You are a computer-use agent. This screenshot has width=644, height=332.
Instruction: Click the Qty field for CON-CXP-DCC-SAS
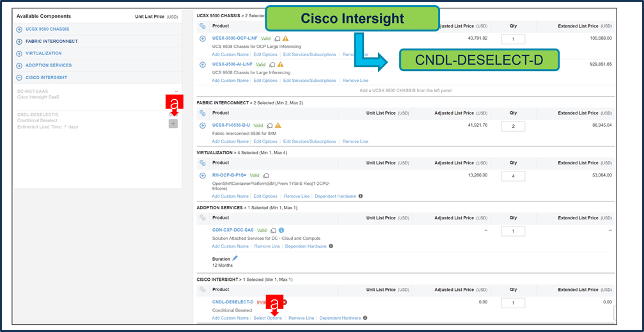513,232
